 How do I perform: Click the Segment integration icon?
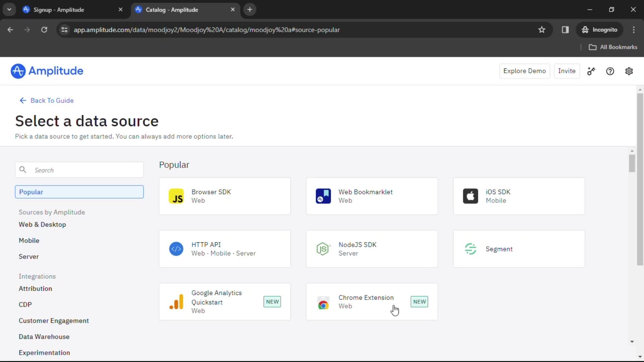coord(470,248)
